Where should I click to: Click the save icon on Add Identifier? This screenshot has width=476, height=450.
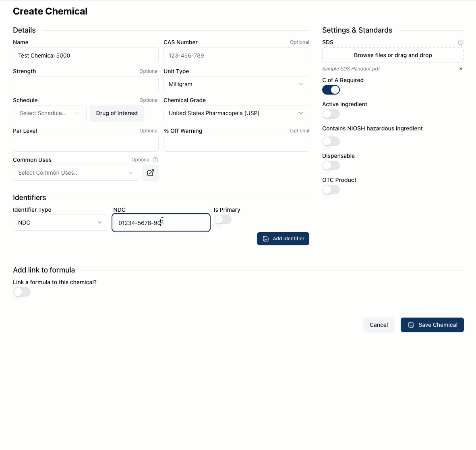265,239
